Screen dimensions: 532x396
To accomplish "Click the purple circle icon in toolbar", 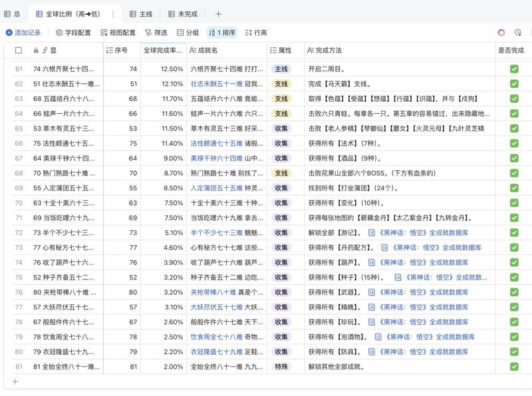I will pos(501,33).
